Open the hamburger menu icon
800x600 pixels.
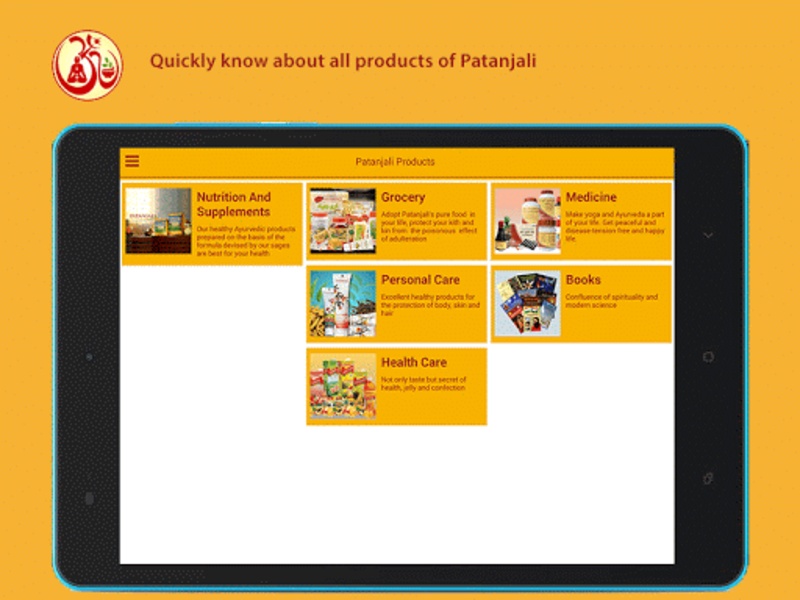132,161
